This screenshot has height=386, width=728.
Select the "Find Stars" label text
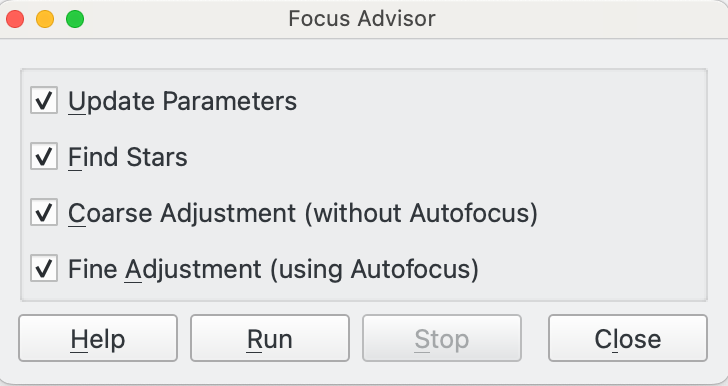pyautogui.click(x=128, y=157)
